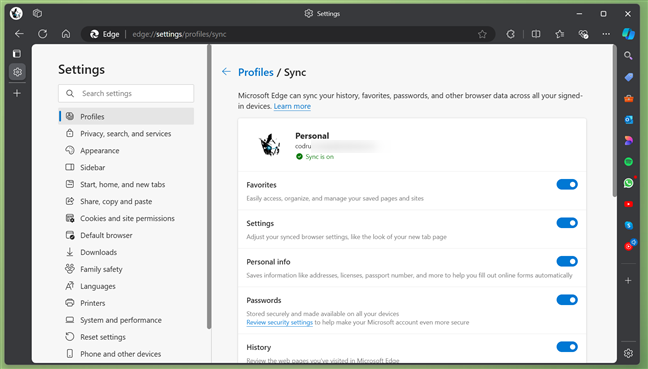
Task: Disable Personal info sync
Action: pyautogui.click(x=567, y=261)
